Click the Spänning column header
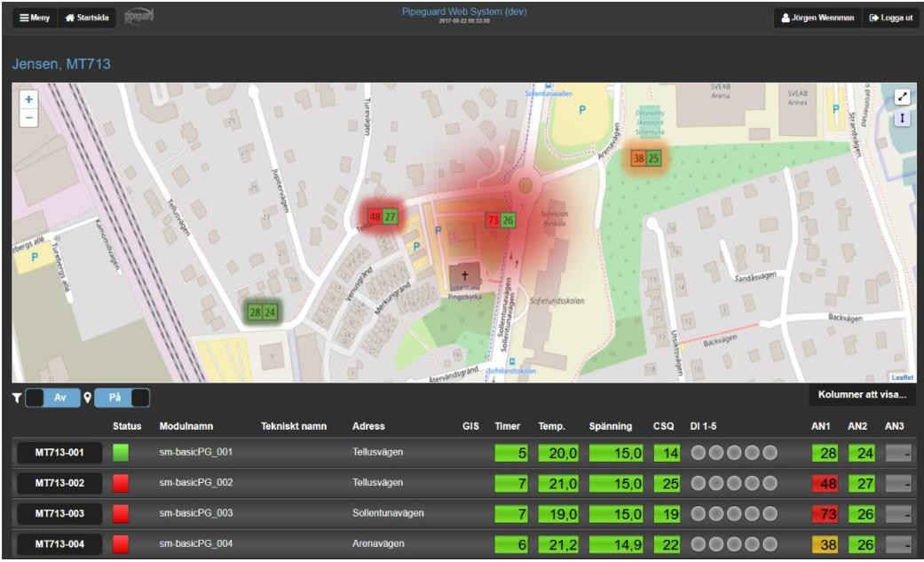 coord(611,426)
